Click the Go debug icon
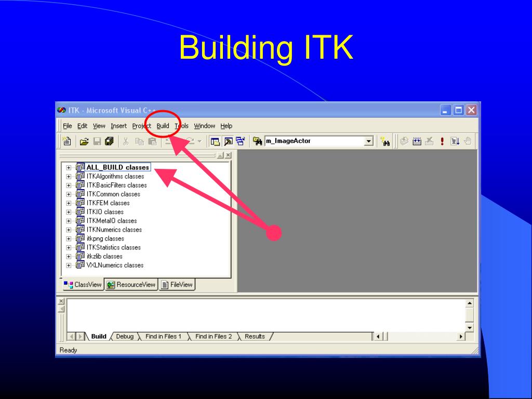The image size is (532, 399). click(455, 141)
